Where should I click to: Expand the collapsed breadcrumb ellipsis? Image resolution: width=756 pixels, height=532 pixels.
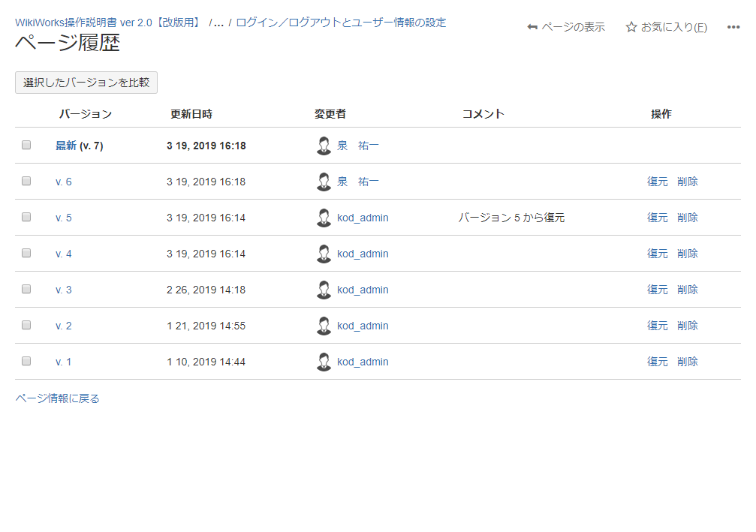coord(218,23)
